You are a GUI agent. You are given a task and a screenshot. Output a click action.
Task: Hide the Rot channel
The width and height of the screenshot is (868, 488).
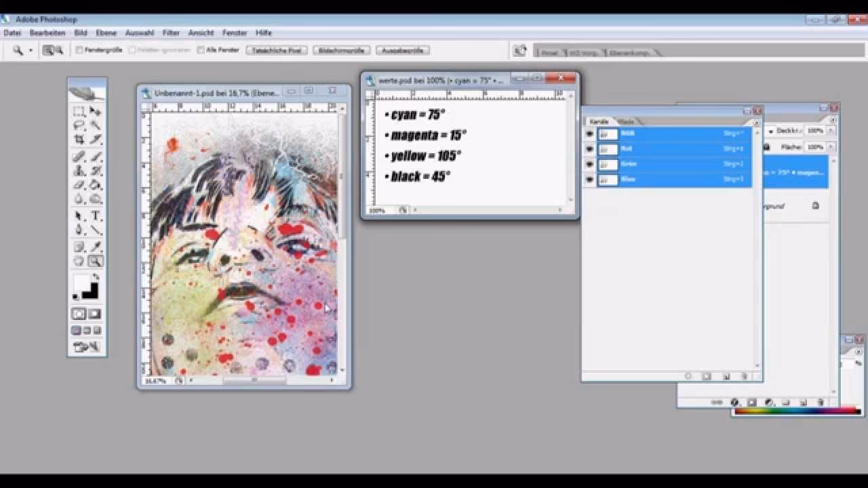coord(589,148)
